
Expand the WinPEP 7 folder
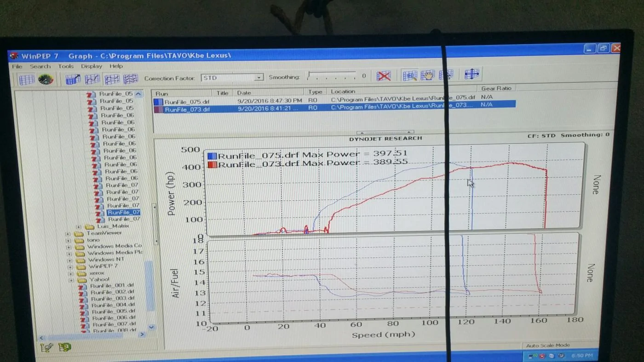[70, 266]
